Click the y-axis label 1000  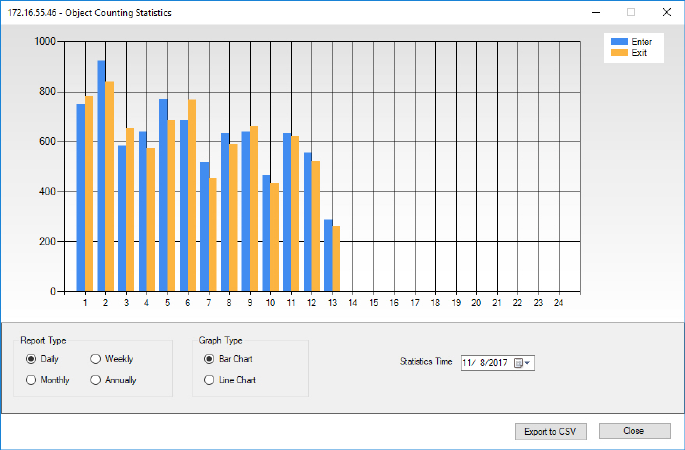pos(45,41)
